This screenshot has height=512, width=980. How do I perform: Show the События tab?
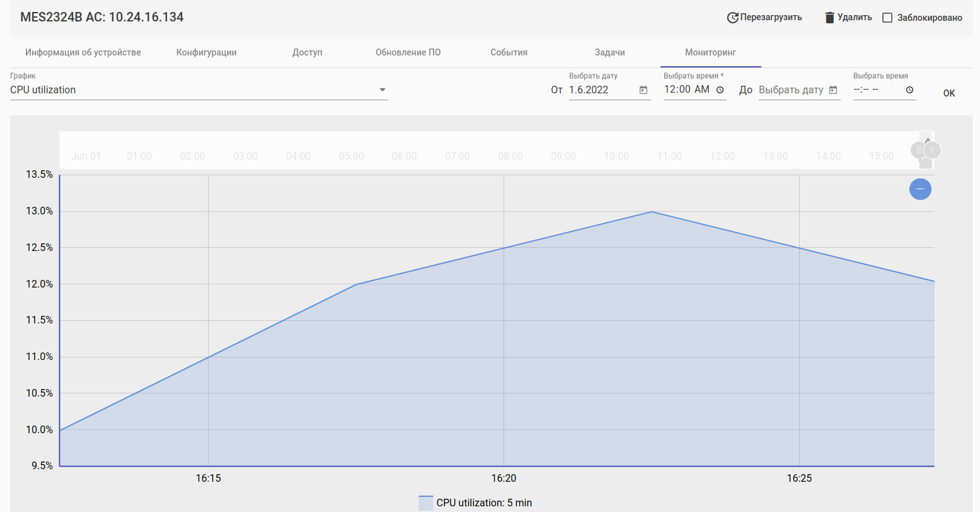[x=509, y=52]
